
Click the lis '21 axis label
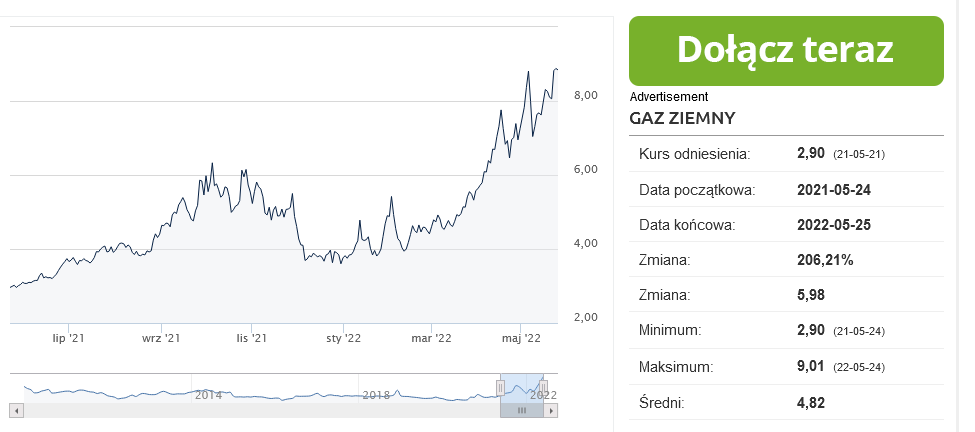point(252,339)
